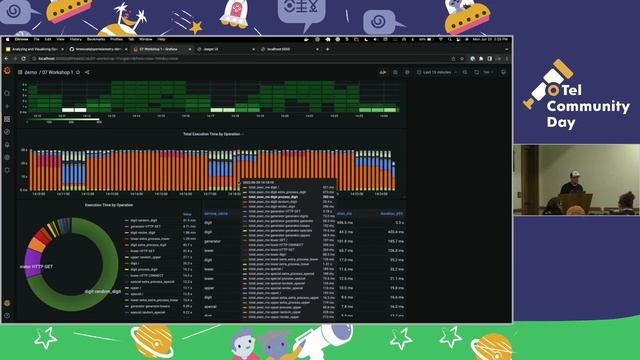This screenshot has height=360, width=640.
Task: Open Execution Time by Operation panel menu
Action: (109, 205)
